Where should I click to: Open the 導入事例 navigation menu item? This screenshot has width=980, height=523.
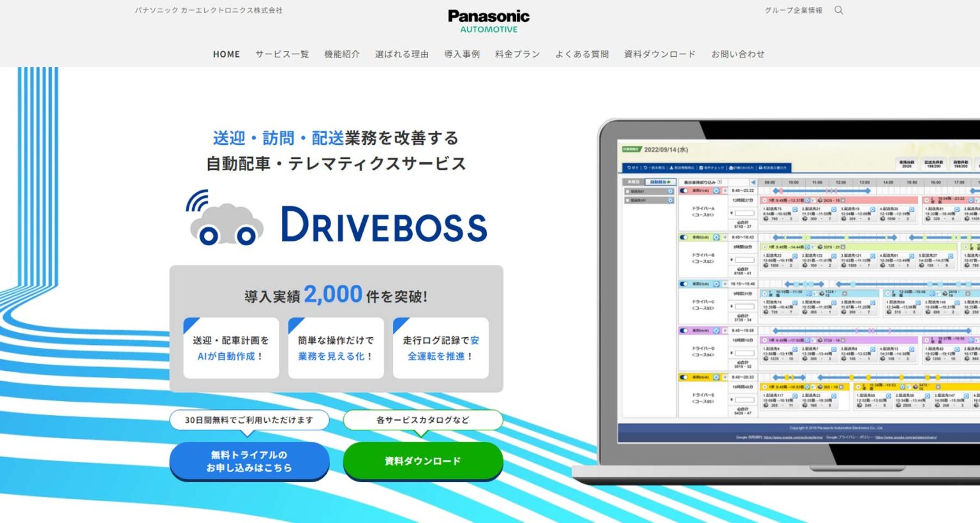click(461, 54)
